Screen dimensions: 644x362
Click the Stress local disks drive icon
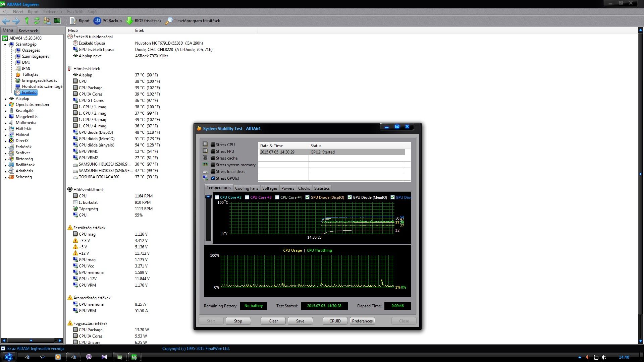[x=205, y=172]
